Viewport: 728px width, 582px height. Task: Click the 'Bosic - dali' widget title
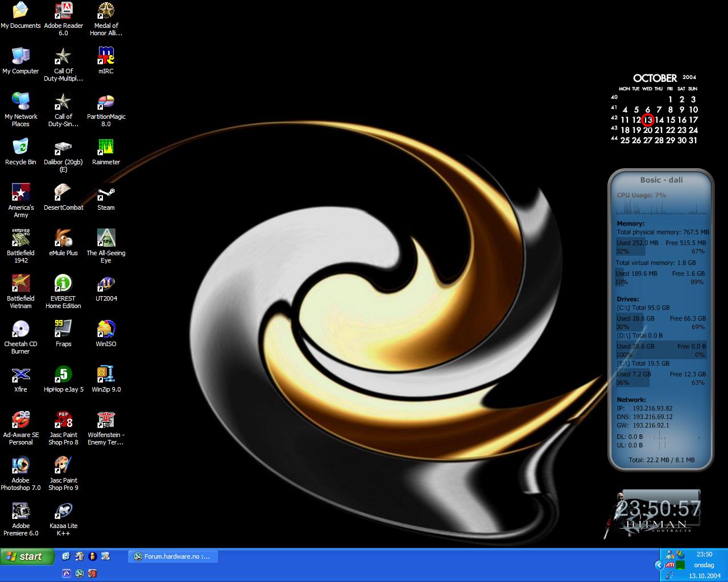[661, 180]
